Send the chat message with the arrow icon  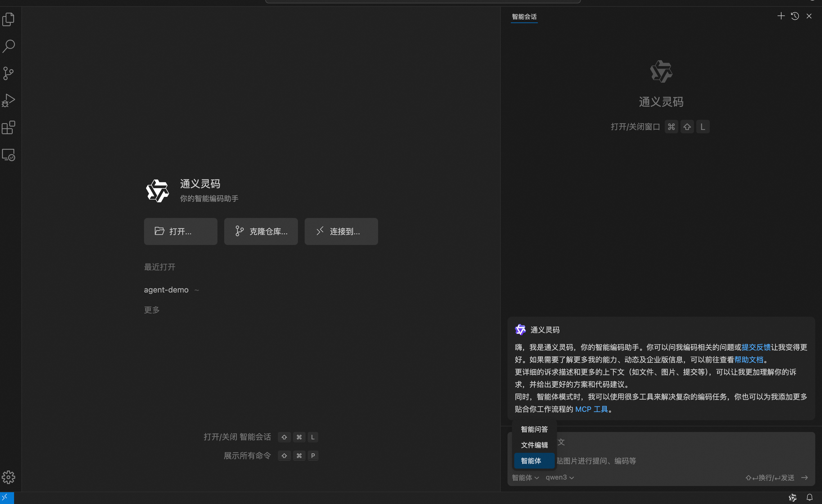point(804,477)
